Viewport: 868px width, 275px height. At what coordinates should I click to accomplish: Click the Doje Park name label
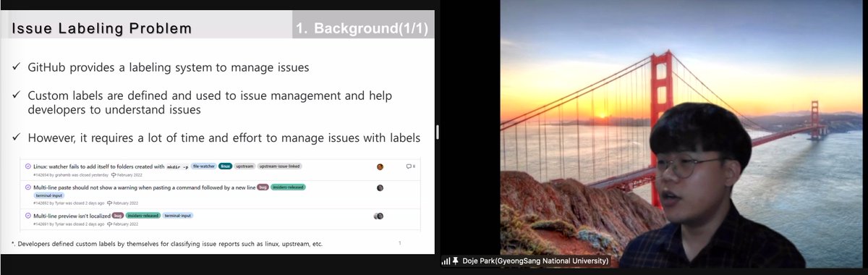(x=536, y=261)
